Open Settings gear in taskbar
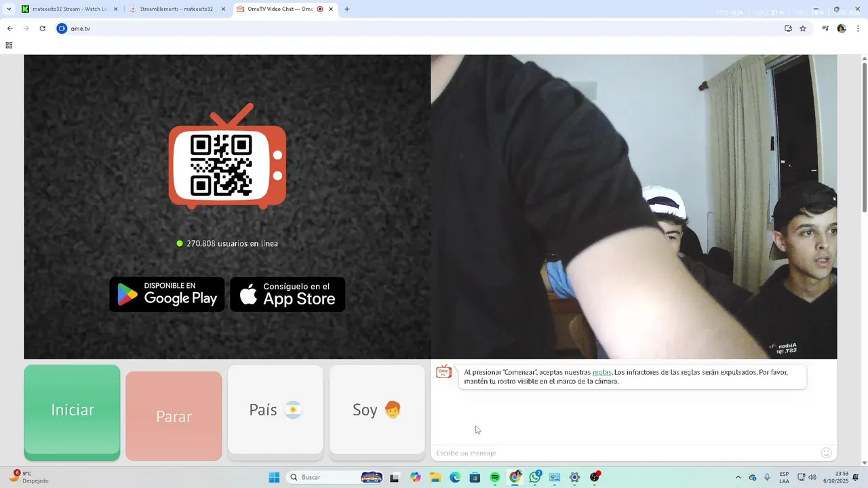Image resolution: width=868 pixels, height=488 pixels. pyautogui.click(x=574, y=477)
